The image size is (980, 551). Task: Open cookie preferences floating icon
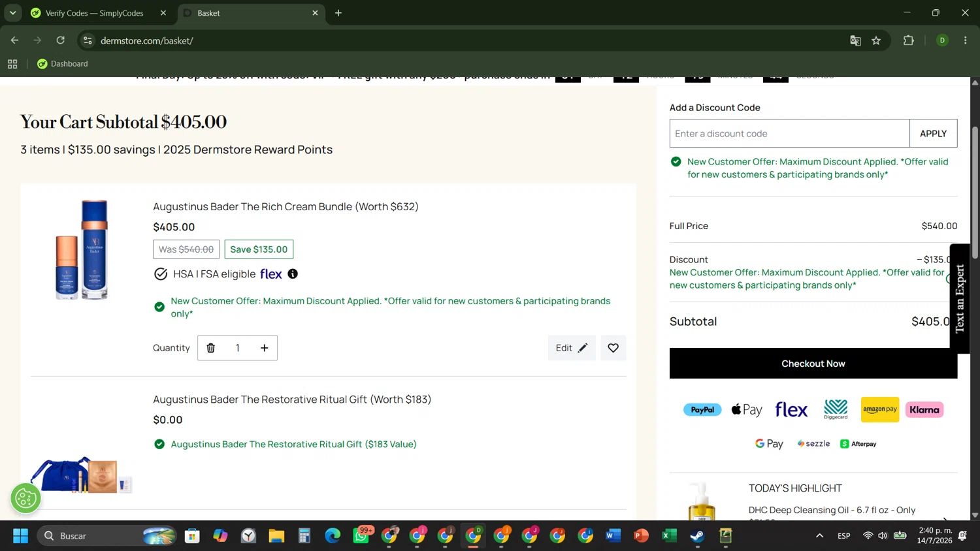[25, 499]
